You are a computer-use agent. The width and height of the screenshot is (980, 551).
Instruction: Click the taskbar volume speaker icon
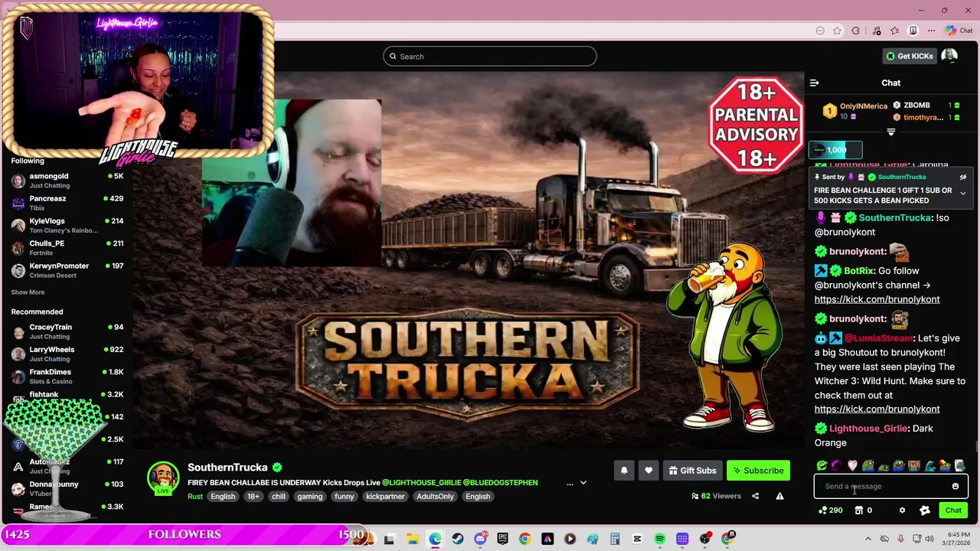929,540
